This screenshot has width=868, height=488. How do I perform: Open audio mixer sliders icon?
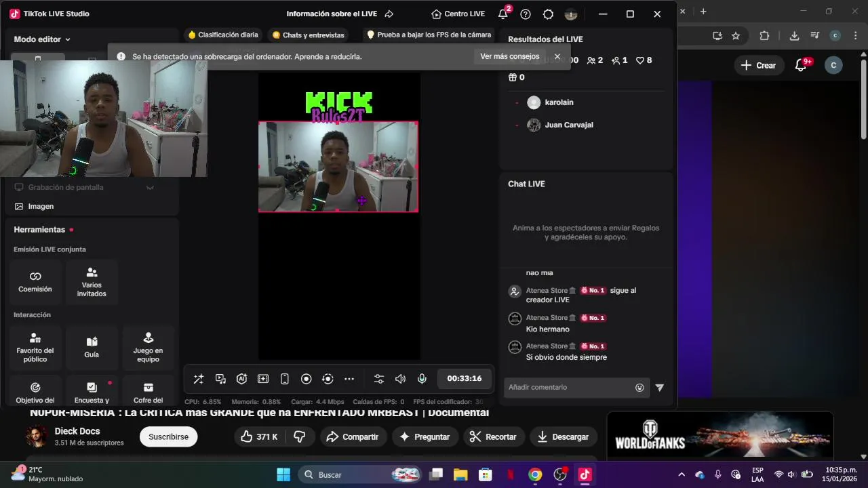coord(379,379)
